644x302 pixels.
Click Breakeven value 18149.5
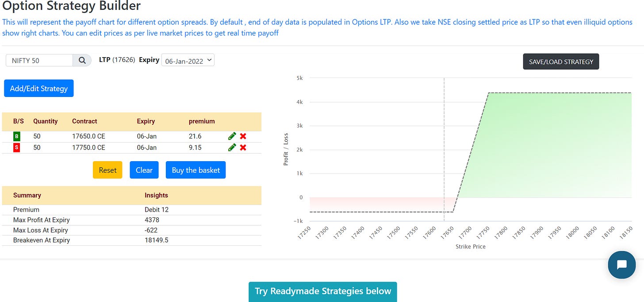pos(157,240)
